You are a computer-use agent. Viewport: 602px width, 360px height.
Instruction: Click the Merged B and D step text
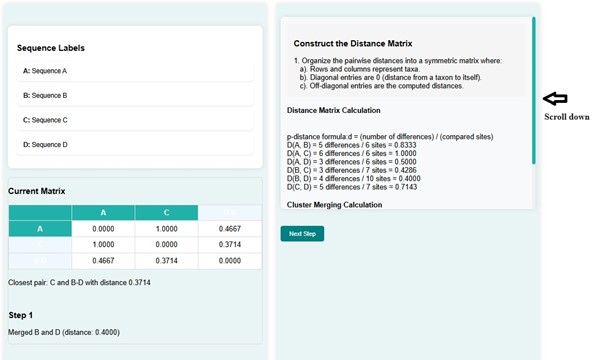click(64, 332)
